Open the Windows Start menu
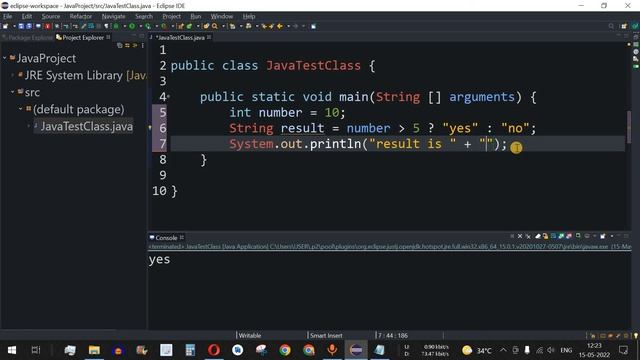The height and width of the screenshot is (360, 640). [12, 350]
